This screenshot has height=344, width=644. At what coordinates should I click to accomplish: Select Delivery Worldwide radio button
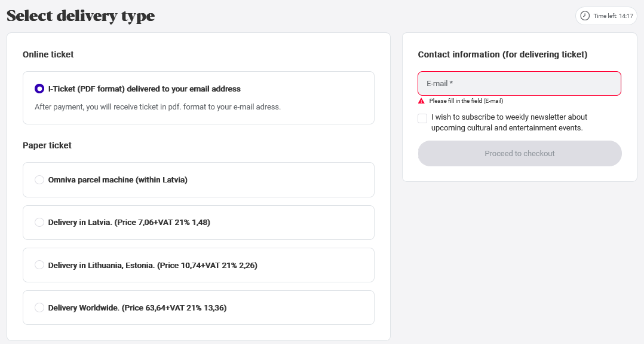coord(39,308)
